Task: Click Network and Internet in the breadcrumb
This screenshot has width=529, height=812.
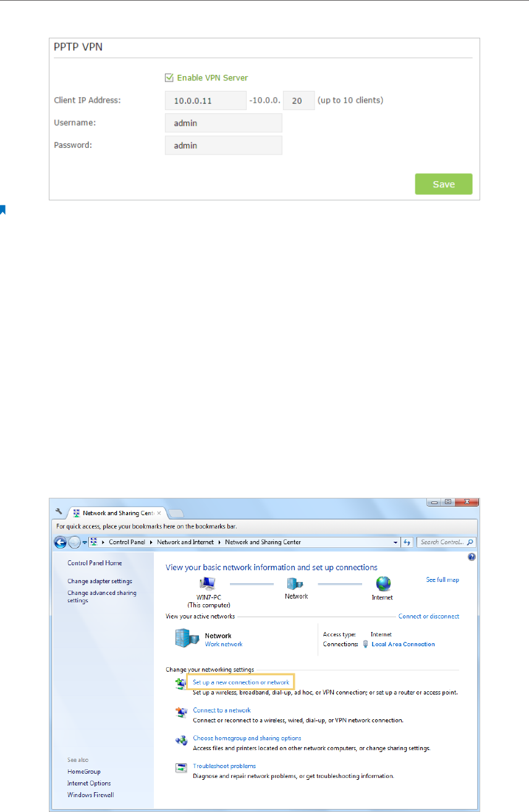Action: [185, 542]
